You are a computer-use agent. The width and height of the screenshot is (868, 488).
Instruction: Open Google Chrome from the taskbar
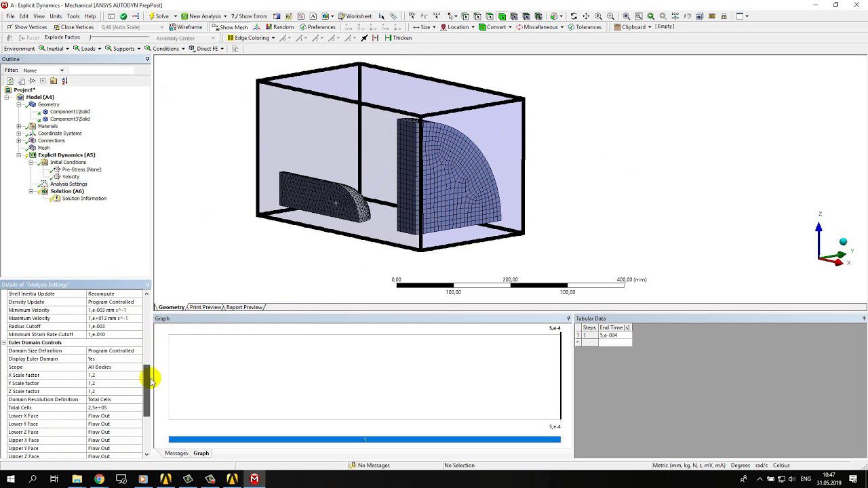tap(99, 479)
